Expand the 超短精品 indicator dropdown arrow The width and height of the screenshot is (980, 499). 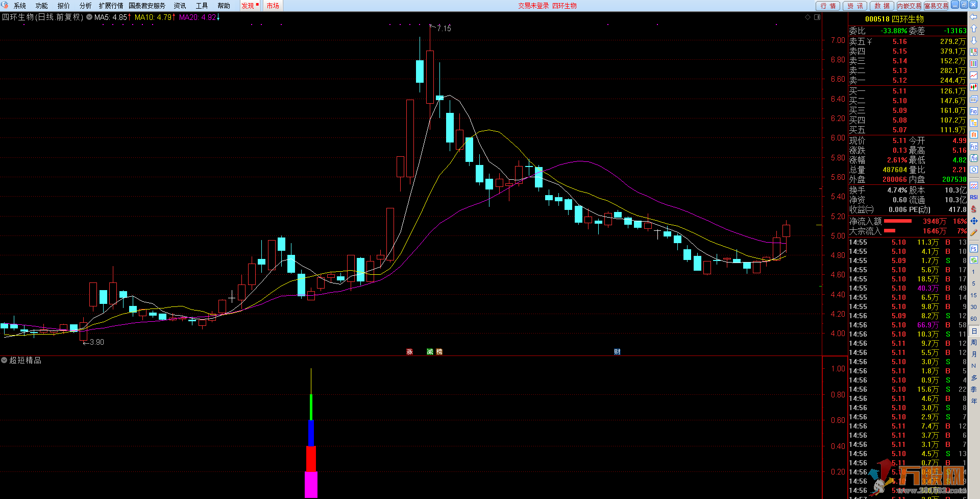pyautogui.click(x=4, y=360)
